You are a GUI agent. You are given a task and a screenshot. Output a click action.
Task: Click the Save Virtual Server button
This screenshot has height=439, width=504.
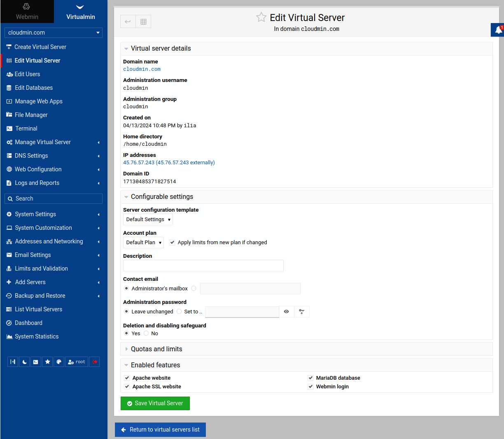point(155,404)
